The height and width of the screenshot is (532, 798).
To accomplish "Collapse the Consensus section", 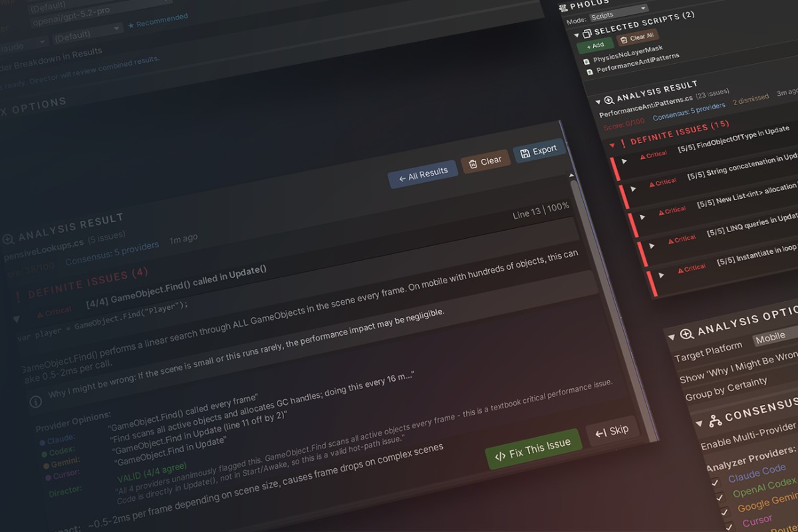I will (x=698, y=423).
